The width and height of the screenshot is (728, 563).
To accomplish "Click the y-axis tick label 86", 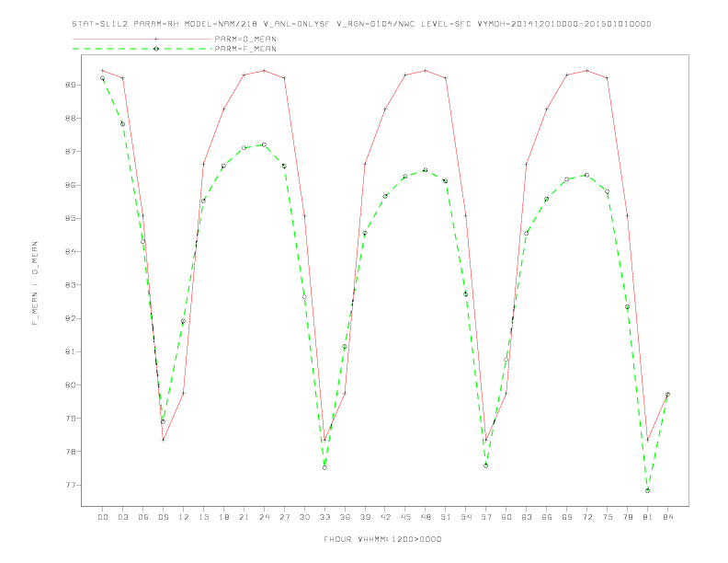I will coord(70,185).
